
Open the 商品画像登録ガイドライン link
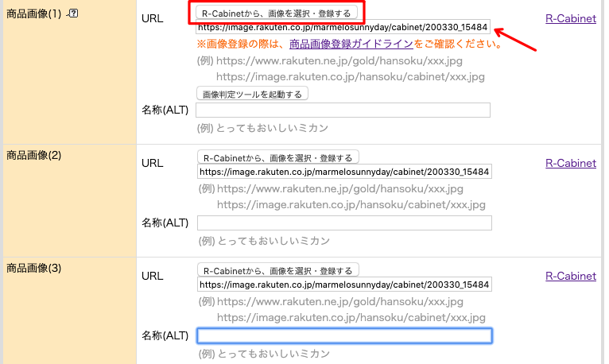(x=351, y=45)
